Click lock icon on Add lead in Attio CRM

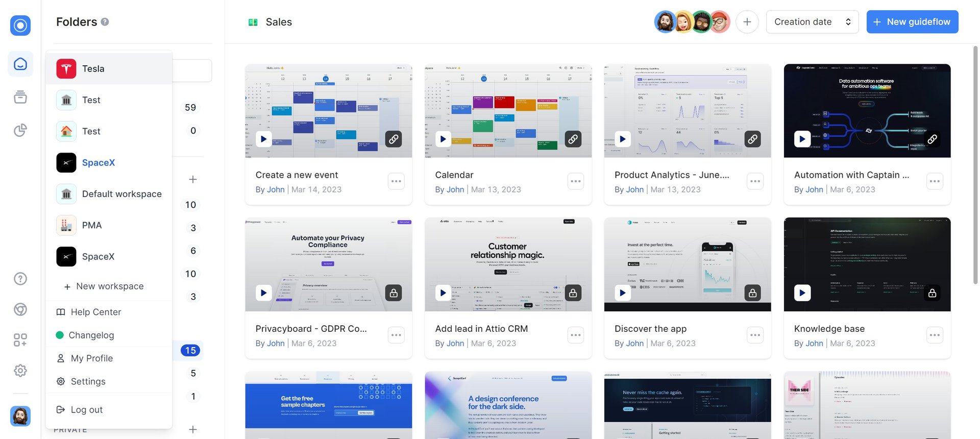click(x=573, y=293)
